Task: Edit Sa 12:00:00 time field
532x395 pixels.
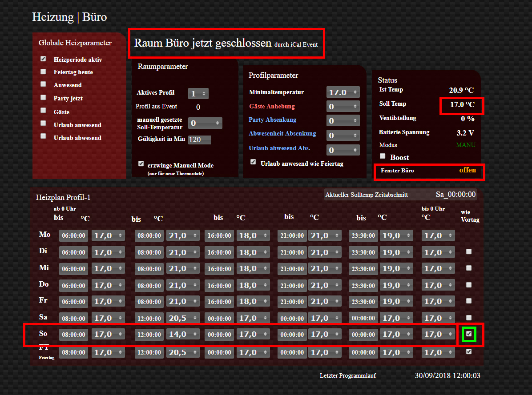Action: pos(149,319)
